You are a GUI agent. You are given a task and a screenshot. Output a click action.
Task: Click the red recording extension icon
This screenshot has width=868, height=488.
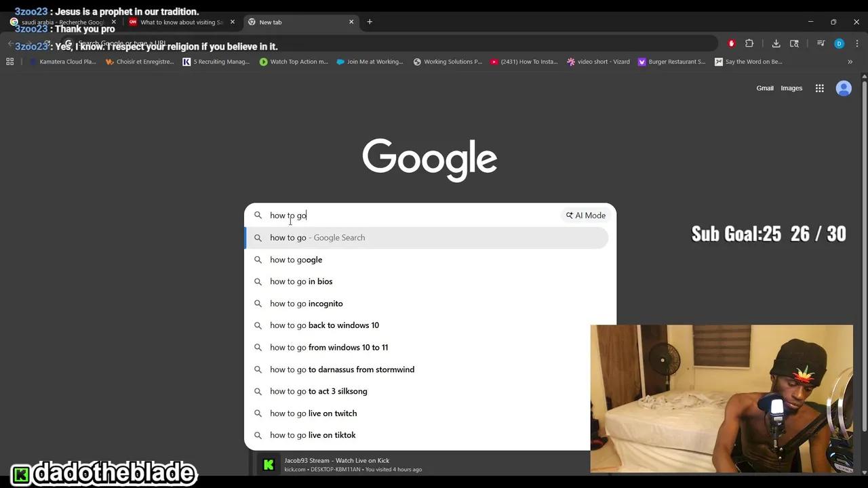click(x=731, y=43)
